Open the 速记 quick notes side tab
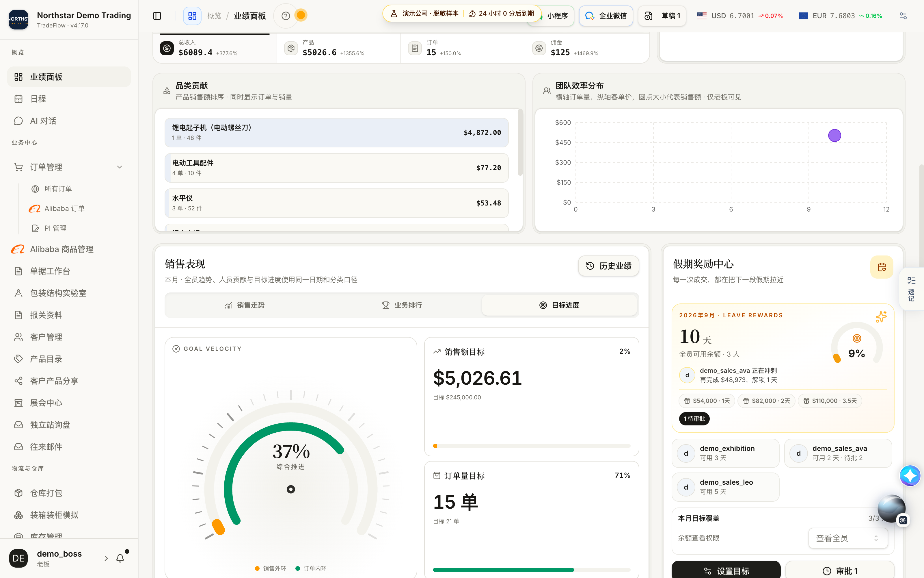 click(911, 289)
